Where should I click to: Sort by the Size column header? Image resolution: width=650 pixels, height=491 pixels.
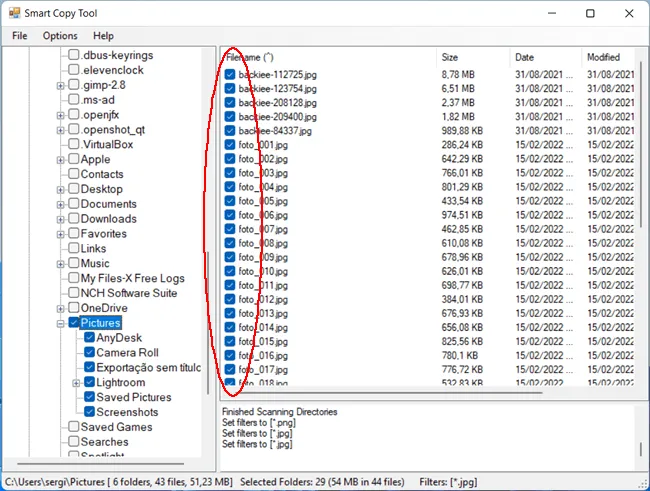tap(473, 57)
